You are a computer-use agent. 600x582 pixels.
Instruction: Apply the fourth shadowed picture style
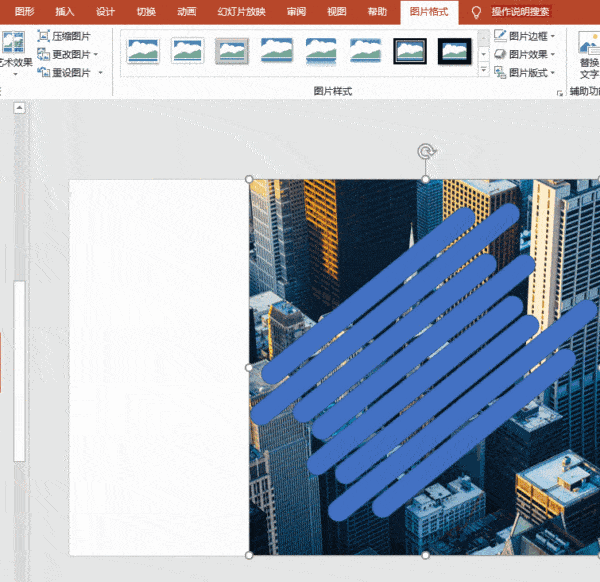coord(276,50)
